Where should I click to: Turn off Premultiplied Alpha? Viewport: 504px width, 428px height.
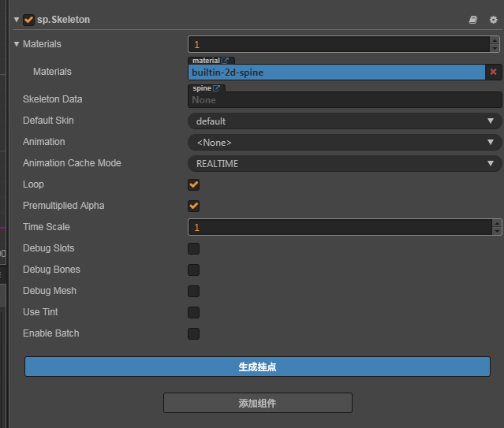193,206
